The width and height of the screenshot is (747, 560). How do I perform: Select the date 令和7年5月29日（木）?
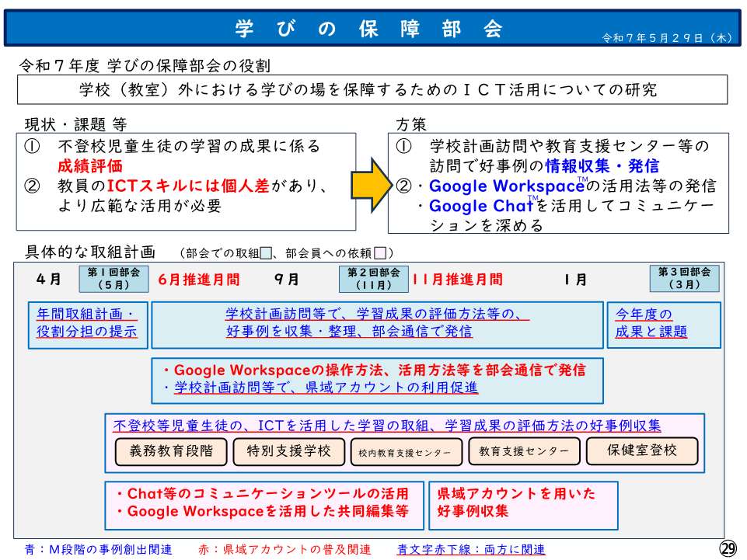(x=668, y=38)
